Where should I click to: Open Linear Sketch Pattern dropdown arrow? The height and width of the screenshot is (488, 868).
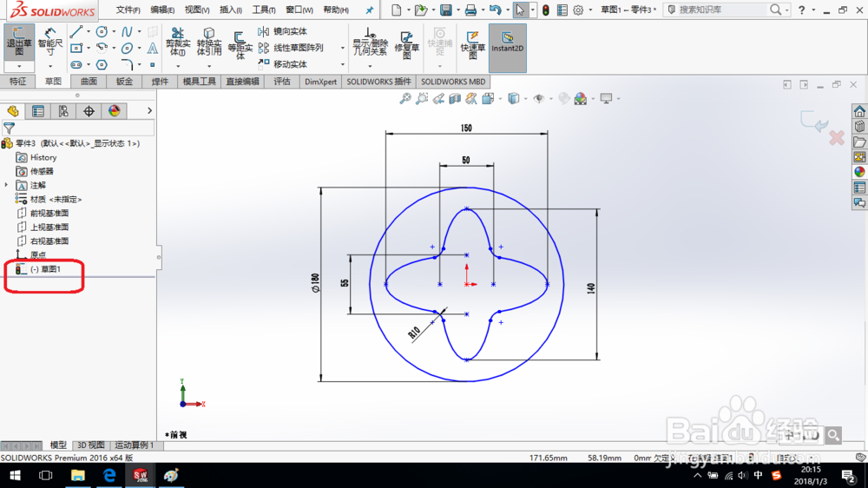point(343,48)
